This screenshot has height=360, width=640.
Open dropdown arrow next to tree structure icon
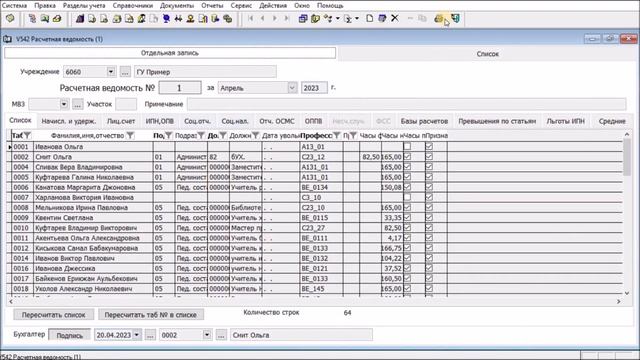338,19
